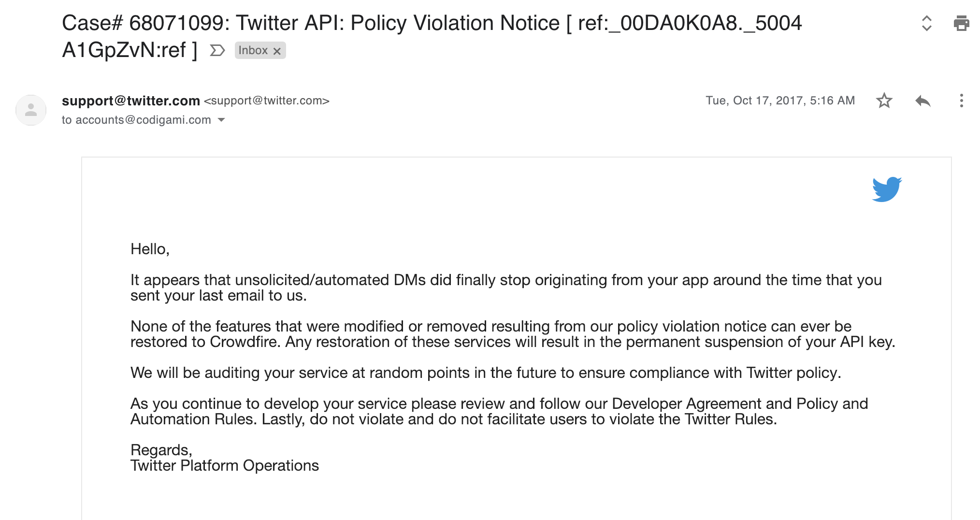Click the Twitter Platform Operations signature
The width and height of the screenshot is (980, 520).
pyautogui.click(x=224, y=465)
